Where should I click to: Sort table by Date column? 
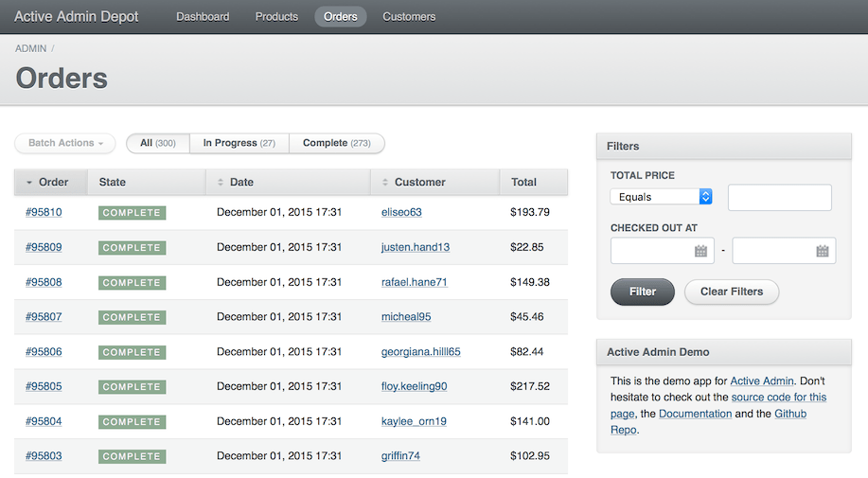pos(289,182)
